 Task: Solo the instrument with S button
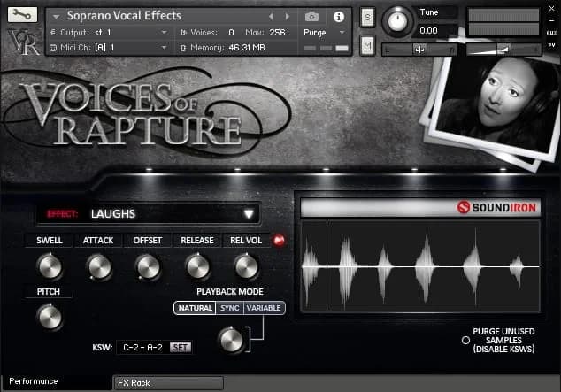(367, 17)
